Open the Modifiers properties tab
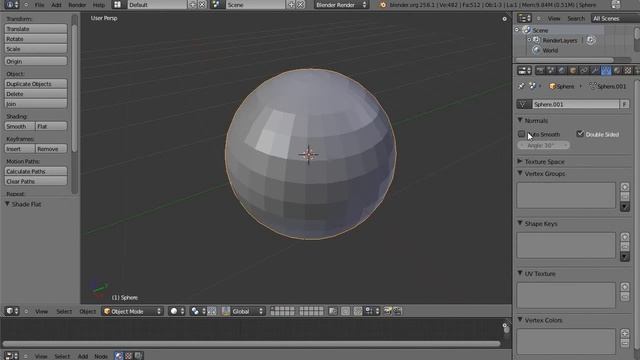The image size is (640, 360). 595,71
